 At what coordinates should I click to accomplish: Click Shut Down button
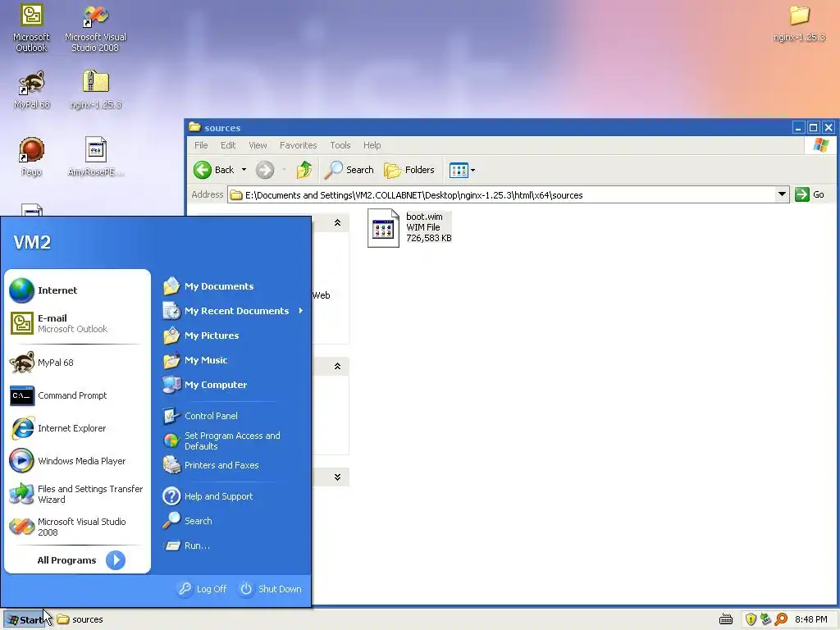271,589
